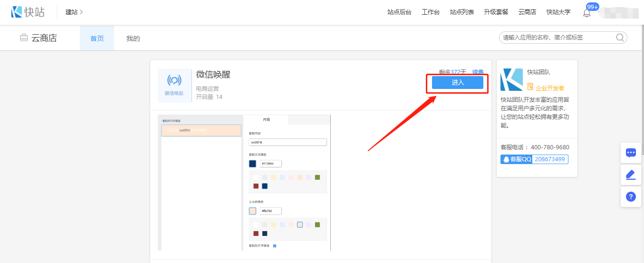Open the question mark help icon
Image resolution: width=644 pixels, height=263 pixels.
point(631,197)
